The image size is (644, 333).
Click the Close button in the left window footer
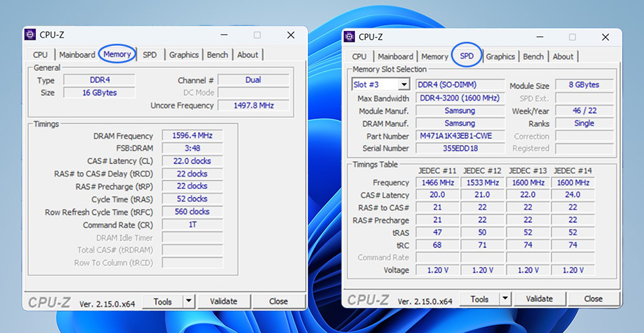pyautogui.click(x=279, y=301)
